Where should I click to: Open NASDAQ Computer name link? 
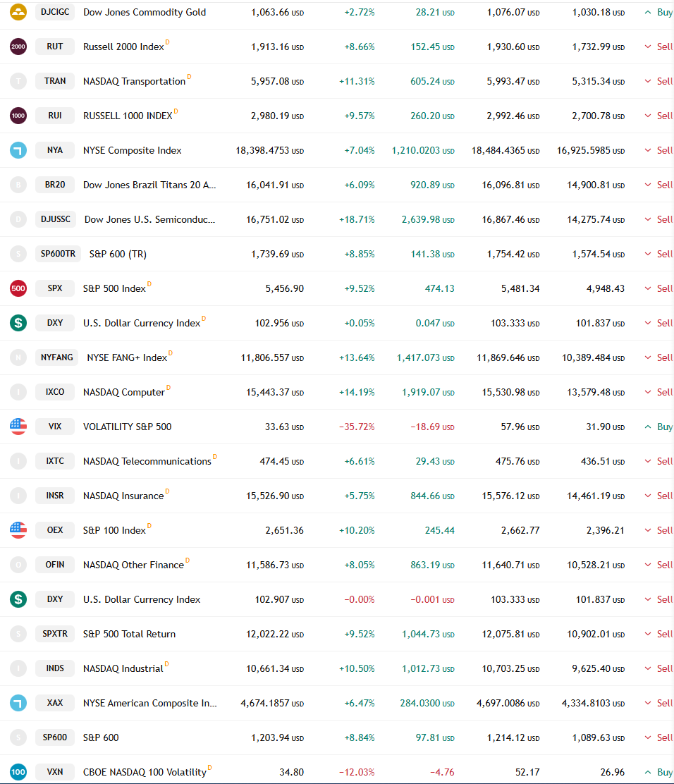coord(124,391)
